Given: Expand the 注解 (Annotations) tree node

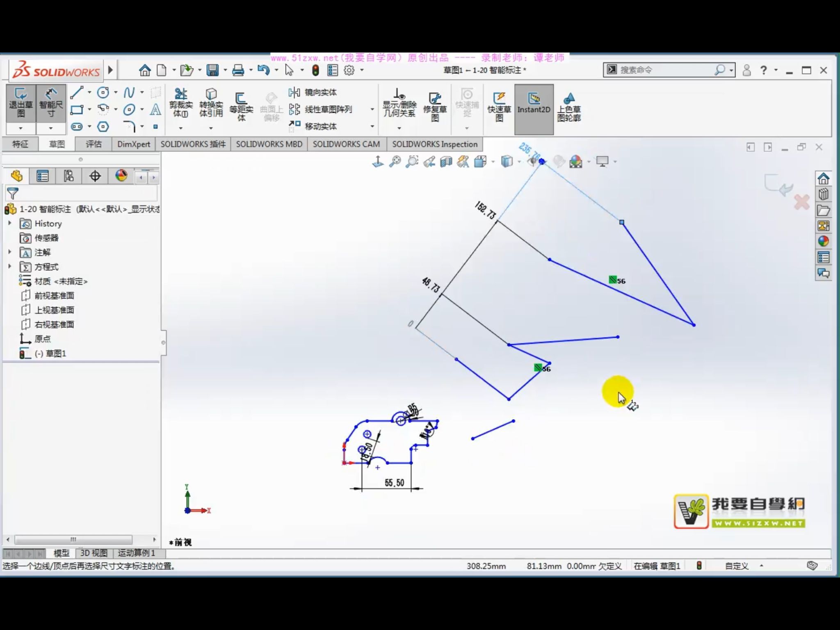Looking at the screenshot, I should pos(10,252).
